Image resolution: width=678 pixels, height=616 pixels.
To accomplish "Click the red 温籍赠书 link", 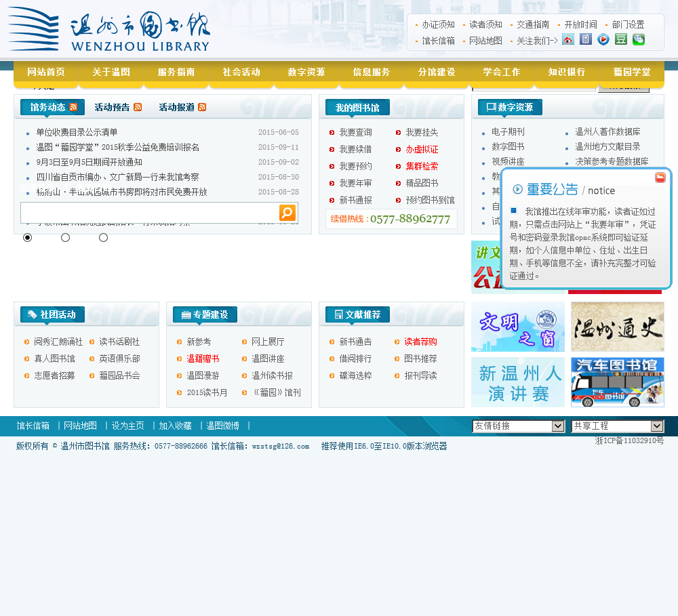I will [x=203, y=358].
